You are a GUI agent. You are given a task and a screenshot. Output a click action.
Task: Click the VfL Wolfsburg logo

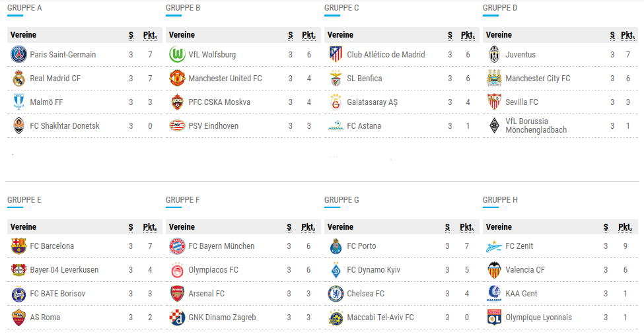click(x=177, y=55)
